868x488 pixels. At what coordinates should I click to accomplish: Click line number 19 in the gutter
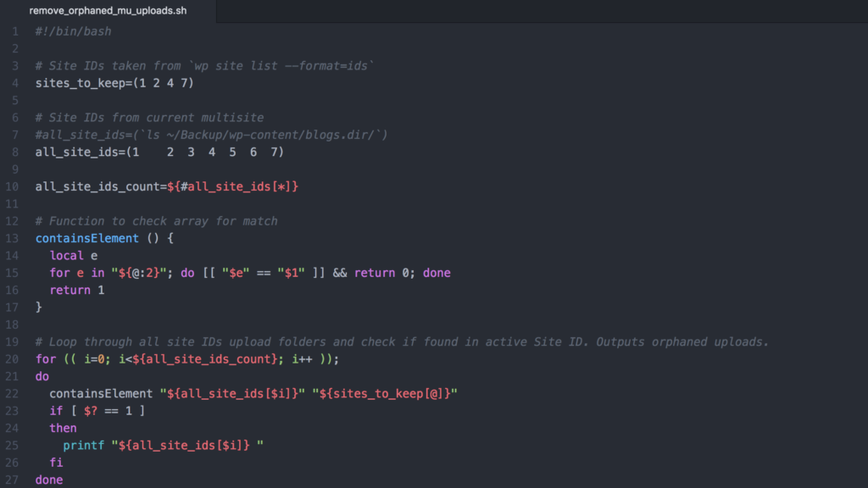click(12, 341)
